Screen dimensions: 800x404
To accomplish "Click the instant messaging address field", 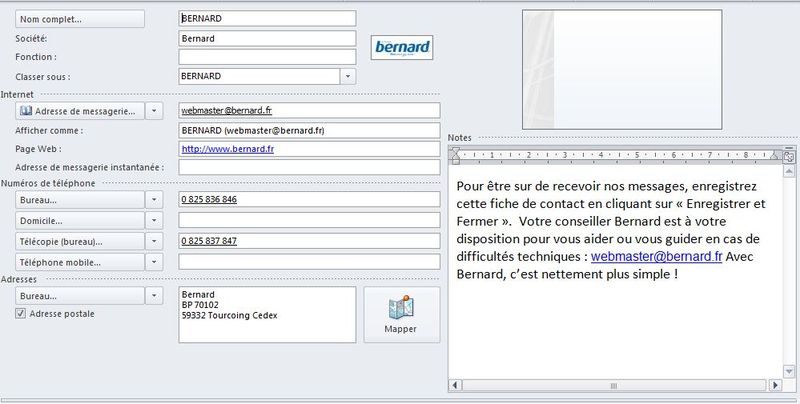I will tap(309, 167).
